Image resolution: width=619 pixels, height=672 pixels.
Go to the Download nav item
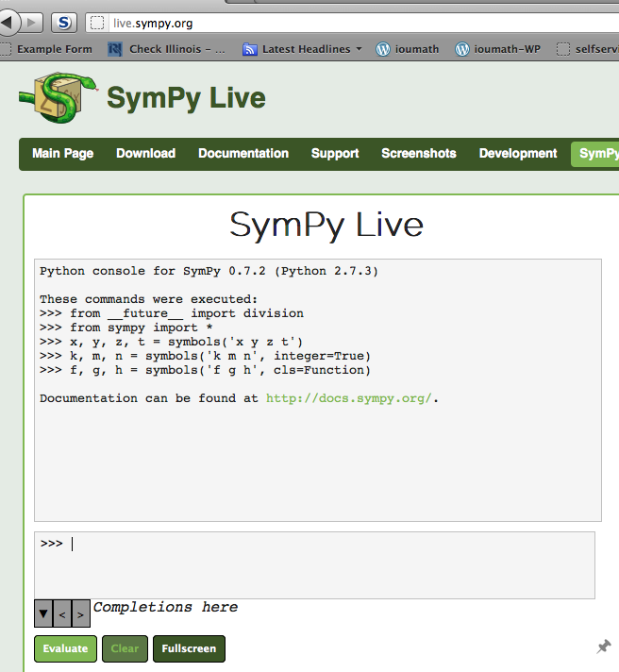pos(145,154)
